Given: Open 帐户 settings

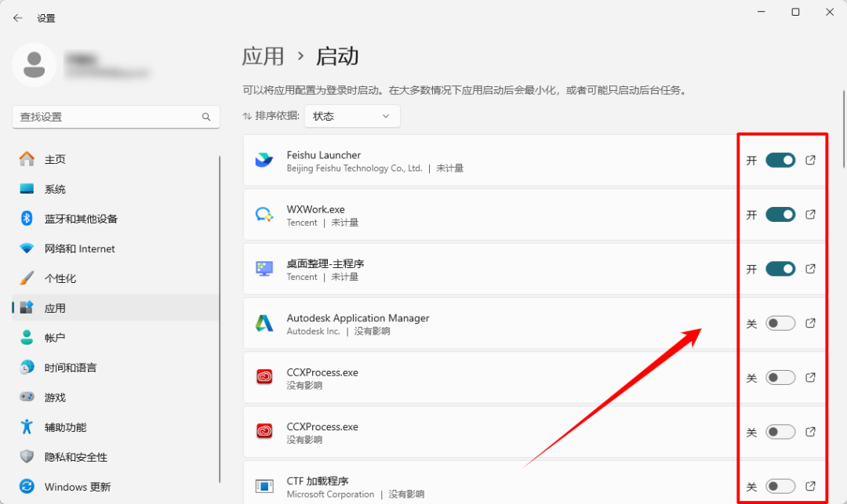Looking at the screenshot, I should pyautogui.click(x=115, y=338).
